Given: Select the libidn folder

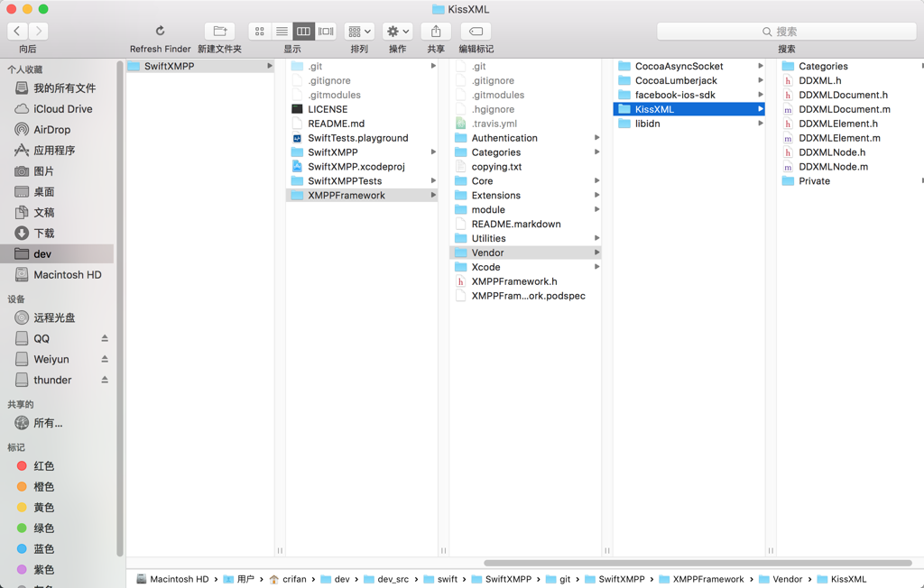Looking at the screenshot, I should tap(689, 124).
